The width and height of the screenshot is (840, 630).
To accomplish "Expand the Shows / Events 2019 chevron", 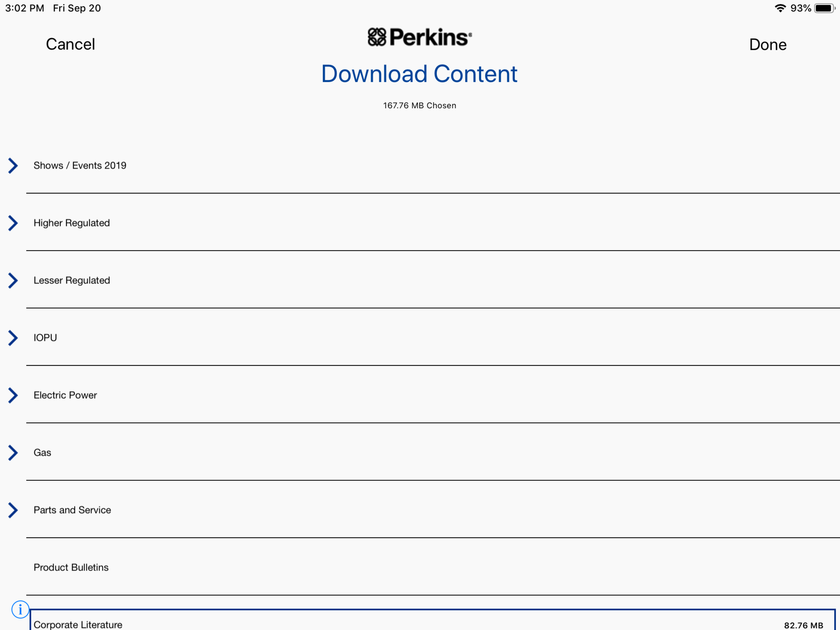I will [x=13, y=166].
